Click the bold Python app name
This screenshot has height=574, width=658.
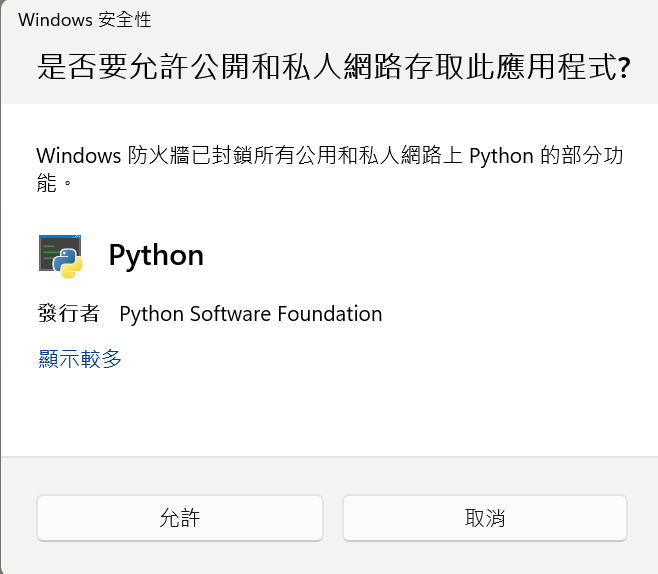tap(156, 255)
